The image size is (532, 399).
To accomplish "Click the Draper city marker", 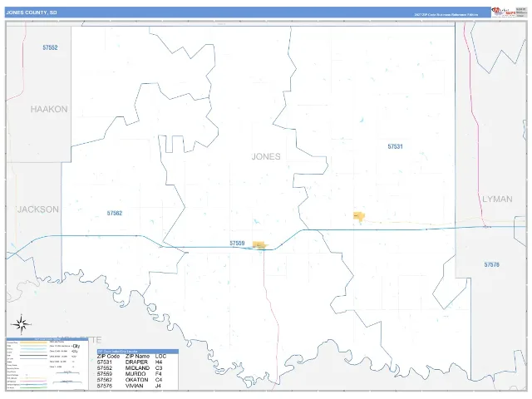I will click(x=358, y=216).
